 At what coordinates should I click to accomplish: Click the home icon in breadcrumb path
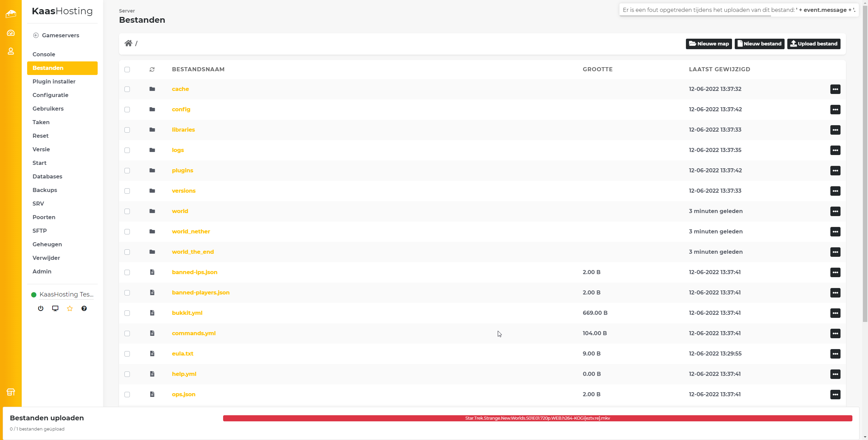pos(128,43)
